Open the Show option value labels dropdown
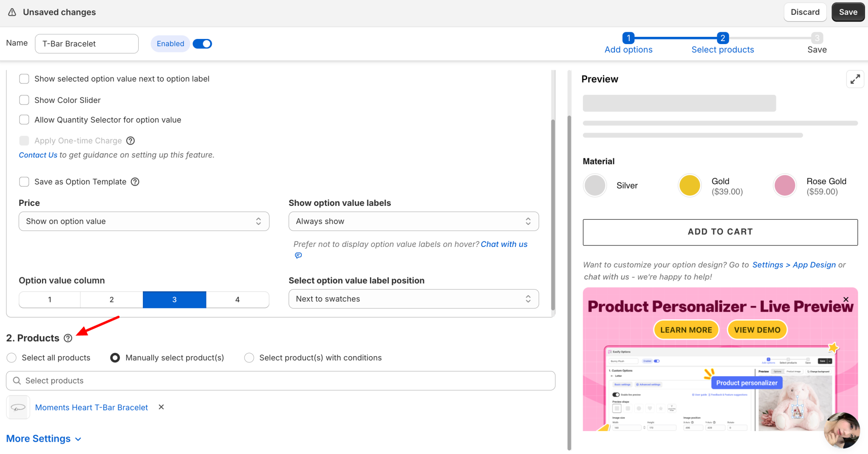Image resolution: width=868 pixels, height=454 pixels. point(413,221)
